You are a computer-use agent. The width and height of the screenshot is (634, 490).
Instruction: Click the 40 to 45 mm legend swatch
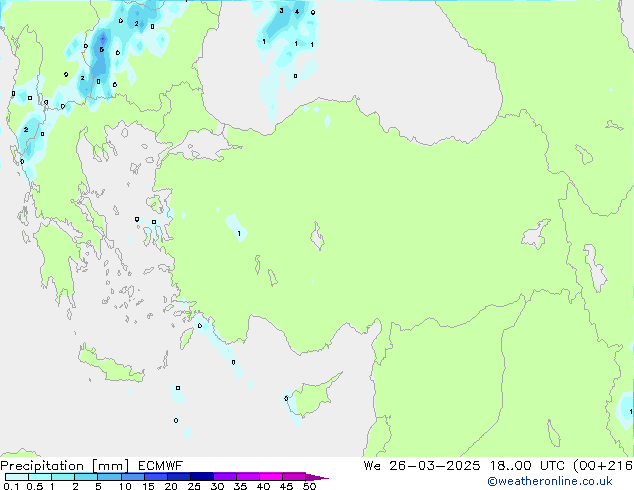click(x=271, y=477)
